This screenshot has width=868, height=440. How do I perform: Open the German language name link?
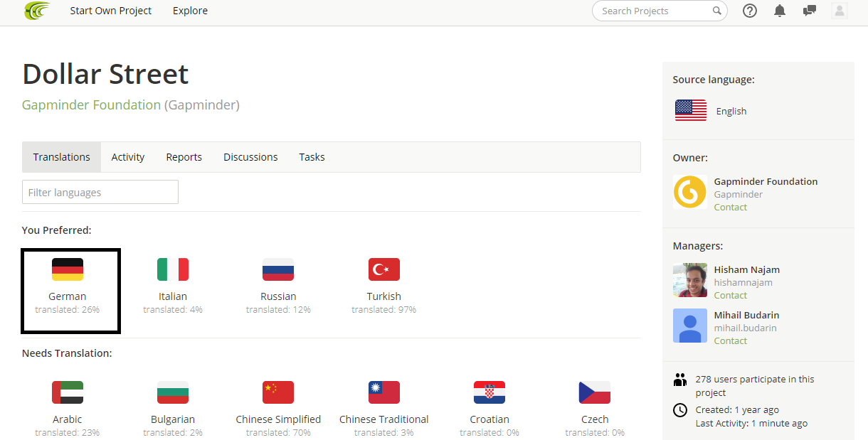(68, 296)
